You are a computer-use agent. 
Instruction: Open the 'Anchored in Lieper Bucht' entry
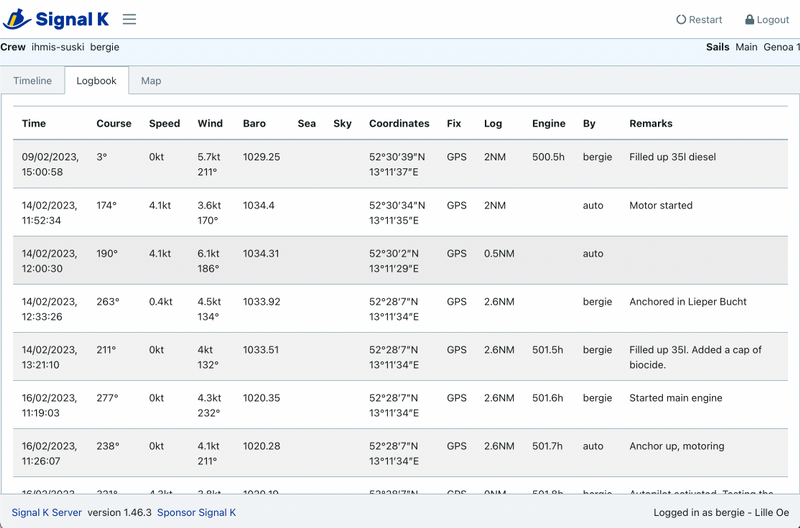pos(687,301)
